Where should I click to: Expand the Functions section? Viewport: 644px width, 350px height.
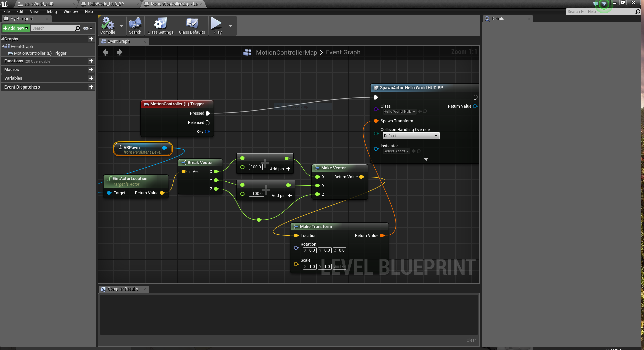[14, 61]
